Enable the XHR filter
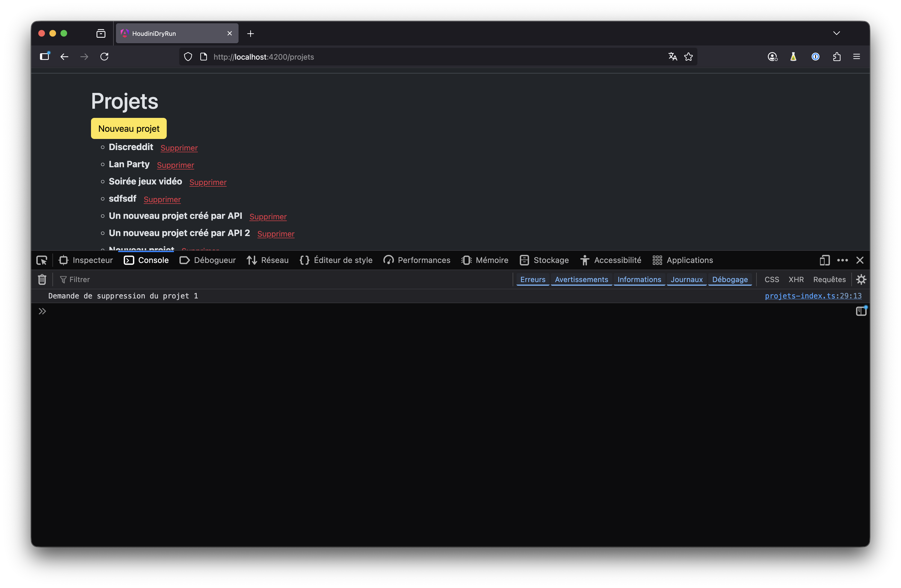Screen dimensions: 901x588 pos(796,279)
